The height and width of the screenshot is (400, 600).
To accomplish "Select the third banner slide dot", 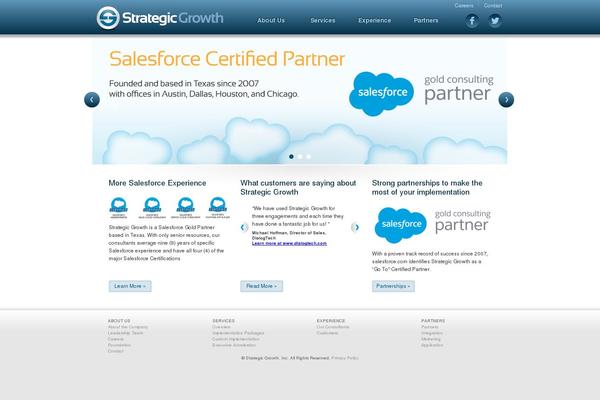I will pos(309,157).
